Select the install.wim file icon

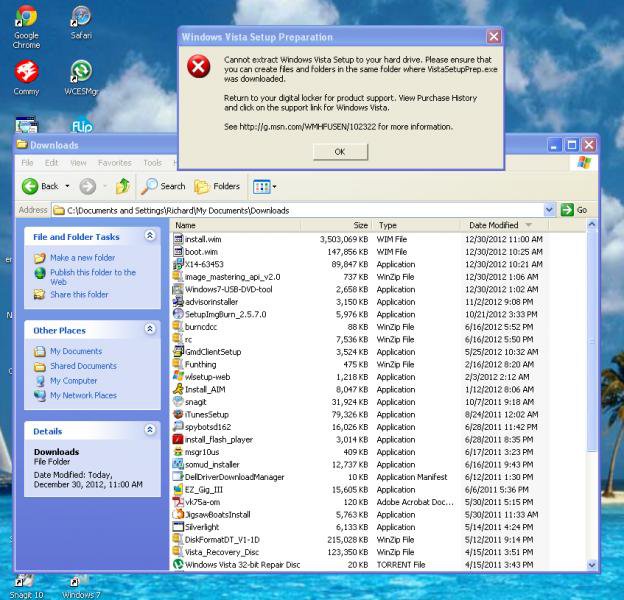[x=178, y=239]
